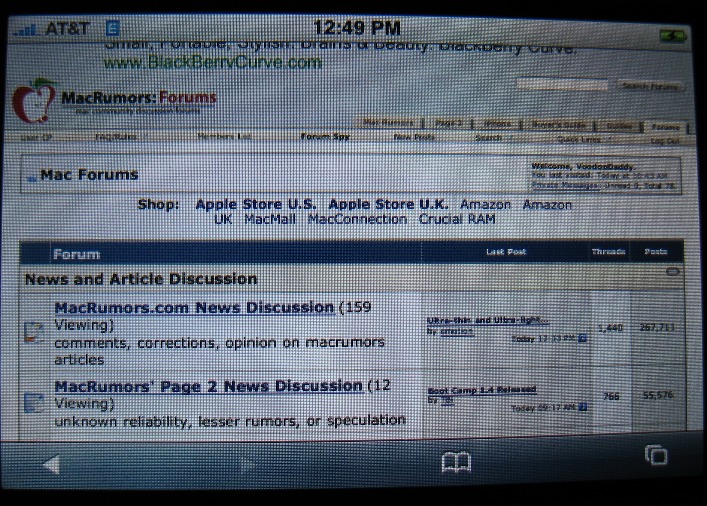Screen dimensions: 707x506
Task: Click the small icon beside Mac Forums
Action: point(32,179)
